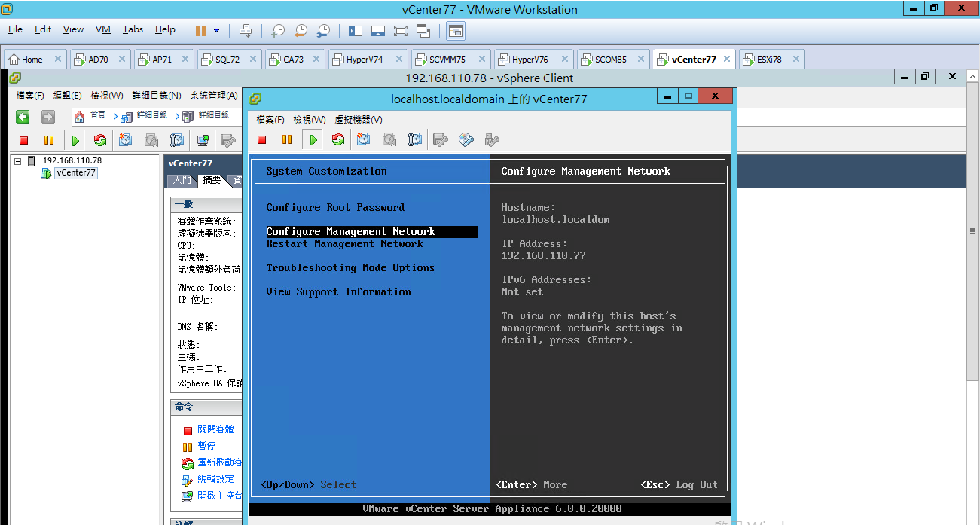
Task: Click the 關閉客體 command link
Action: [215, 429]
